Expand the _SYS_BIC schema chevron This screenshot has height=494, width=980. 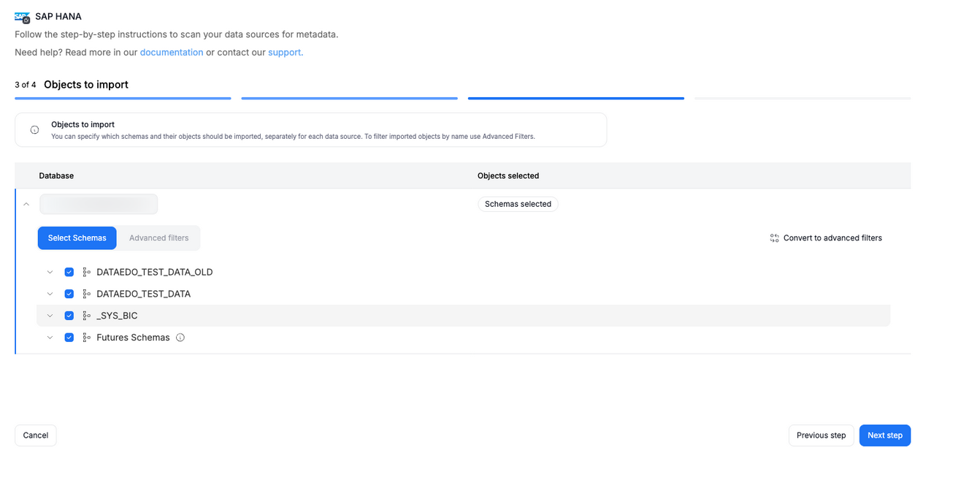[50, 316]
